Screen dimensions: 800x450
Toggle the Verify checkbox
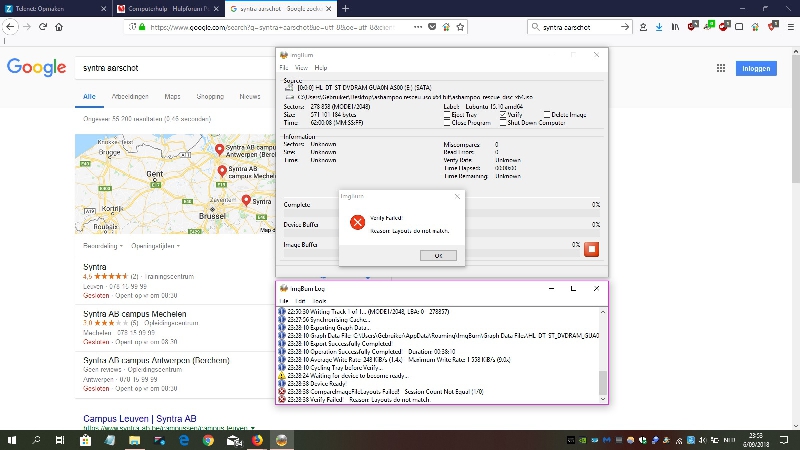(x=505, y=115)
